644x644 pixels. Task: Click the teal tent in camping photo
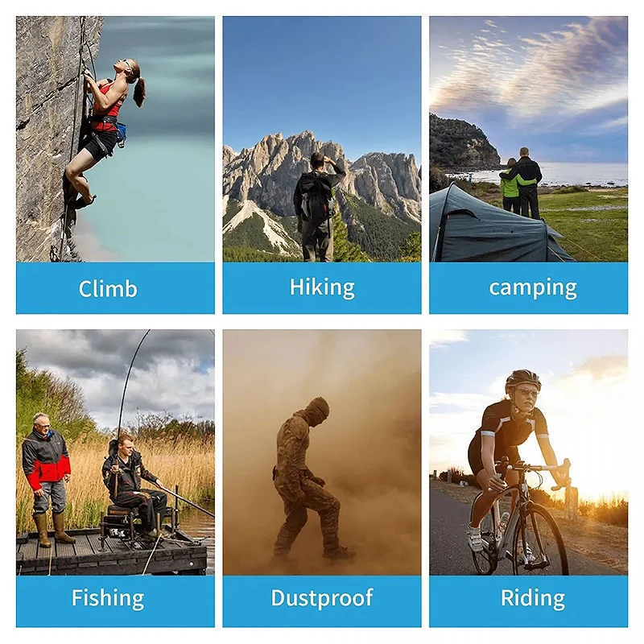point(493,226)
